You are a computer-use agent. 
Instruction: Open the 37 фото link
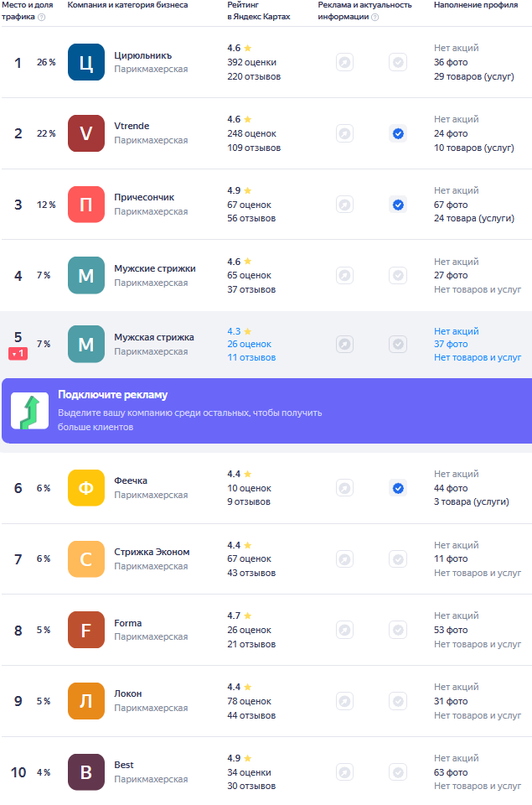click(451, 344)
